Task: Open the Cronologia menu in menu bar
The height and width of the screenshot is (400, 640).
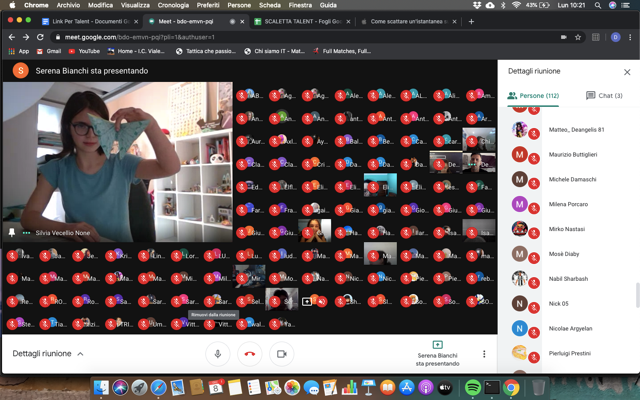Action: point(173,5)
